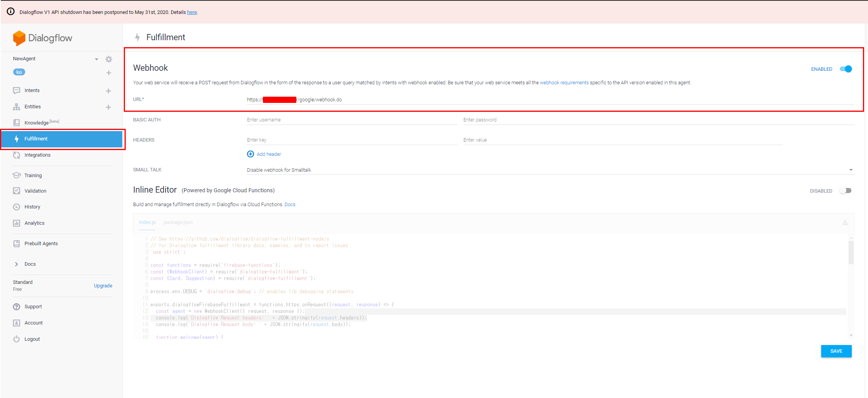Click the Account profile icon
This screenshot has height=398, width=868.
(17, 323)
